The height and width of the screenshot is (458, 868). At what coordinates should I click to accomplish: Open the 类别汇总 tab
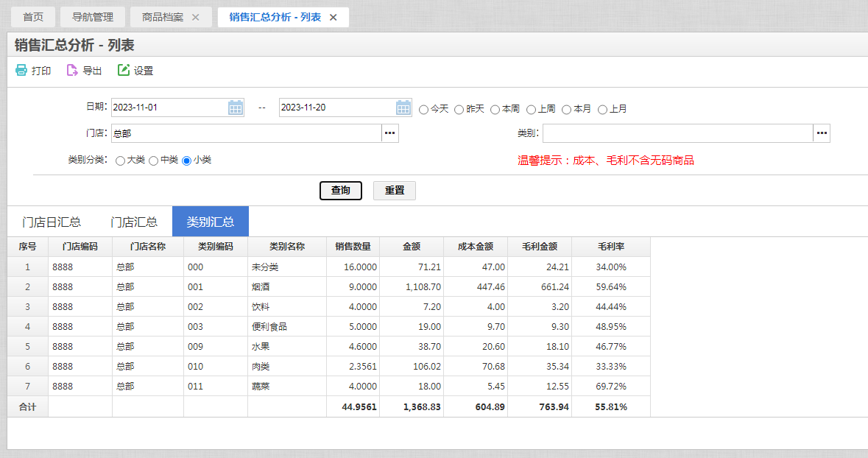pyautogui.click(x=211, y=222)
